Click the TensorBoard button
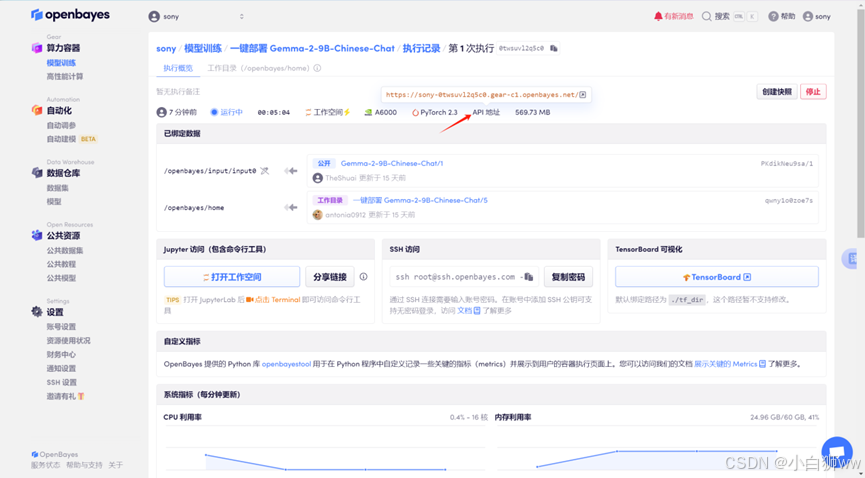 717,277
